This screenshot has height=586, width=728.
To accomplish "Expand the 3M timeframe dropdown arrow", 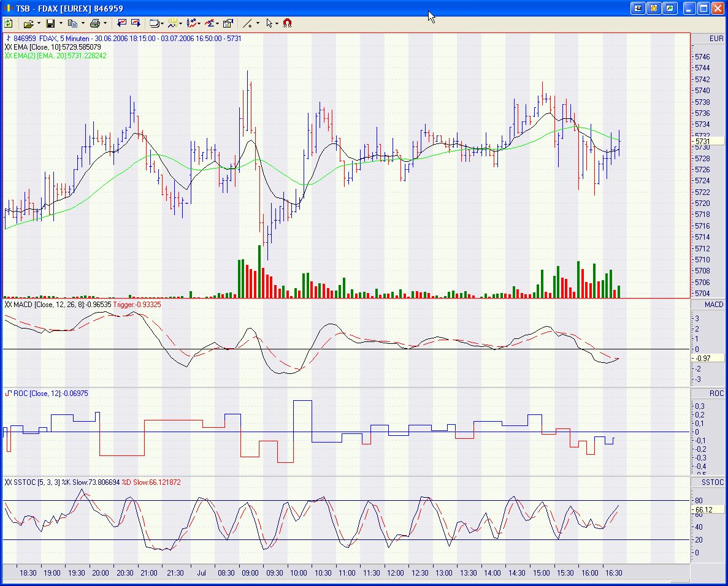I will [x=180, y=24].
